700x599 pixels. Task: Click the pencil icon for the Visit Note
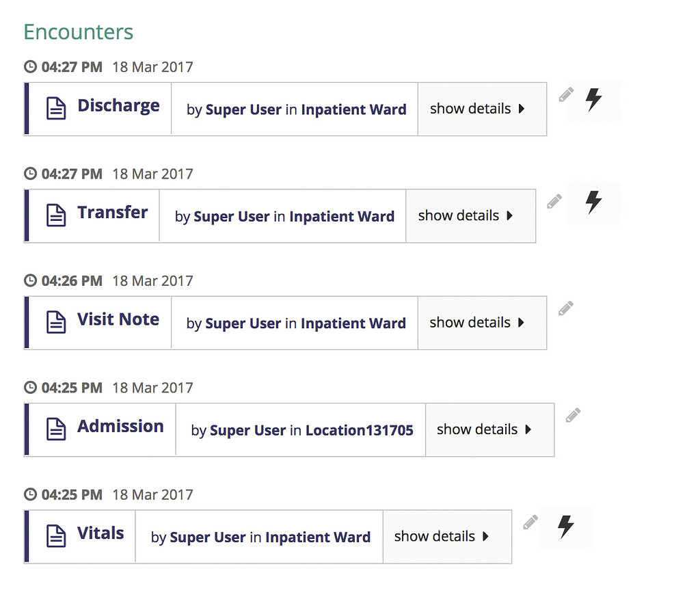coord(565,307)
